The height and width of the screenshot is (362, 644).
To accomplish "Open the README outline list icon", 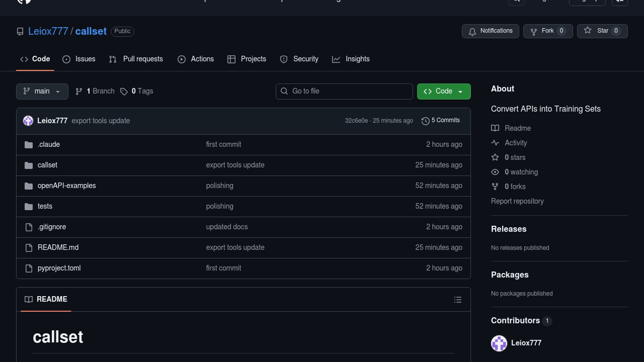I will point(458,300).
